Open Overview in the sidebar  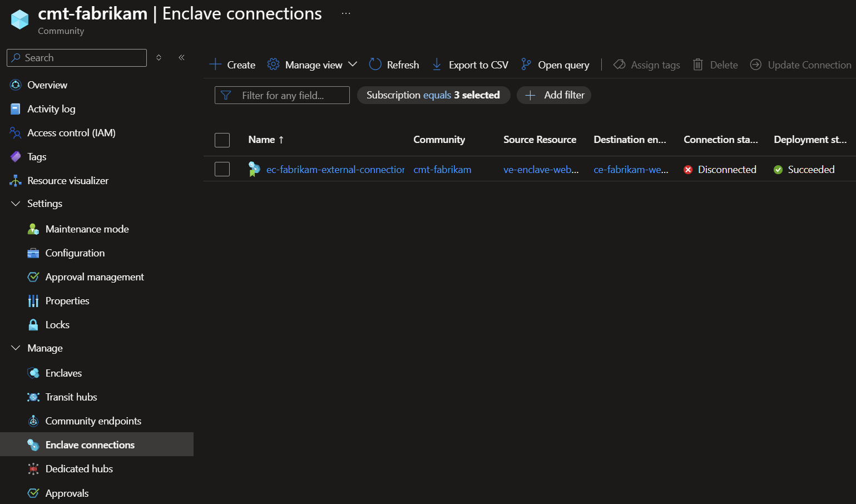pos(47,85)
